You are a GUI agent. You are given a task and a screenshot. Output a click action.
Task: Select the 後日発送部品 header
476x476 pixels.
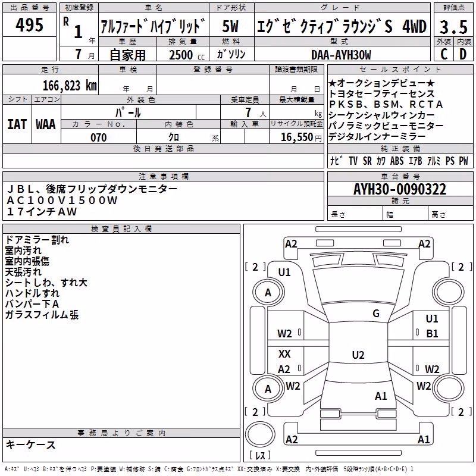[163, 148]
